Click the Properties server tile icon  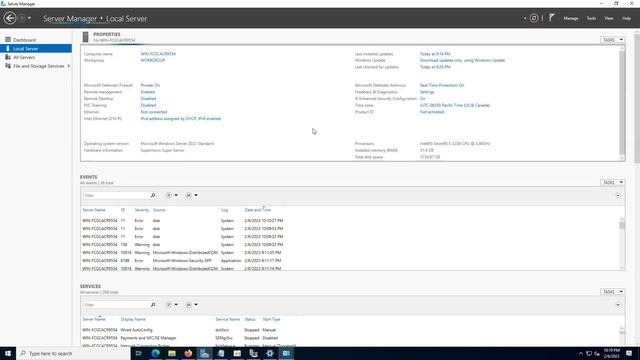coord(85,37)
